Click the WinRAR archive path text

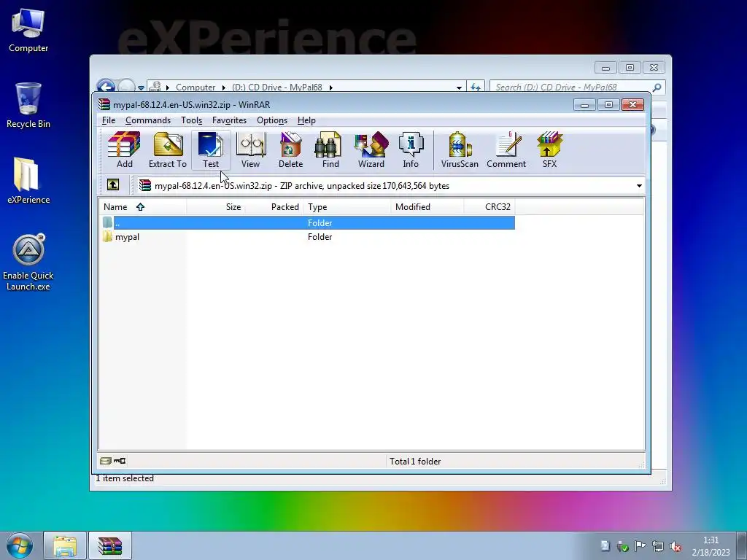click(301, 186)
